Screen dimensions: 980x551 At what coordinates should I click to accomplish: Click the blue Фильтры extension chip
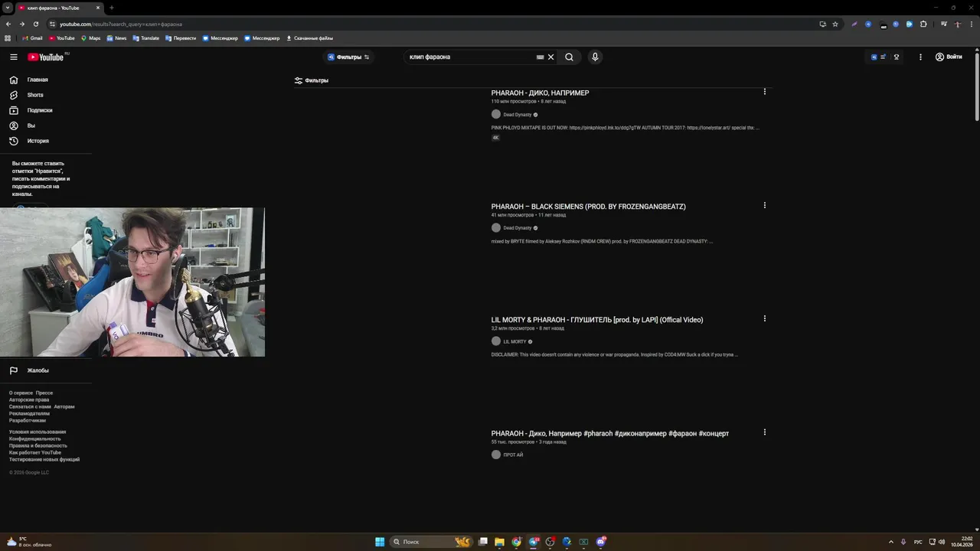point(348,57)
